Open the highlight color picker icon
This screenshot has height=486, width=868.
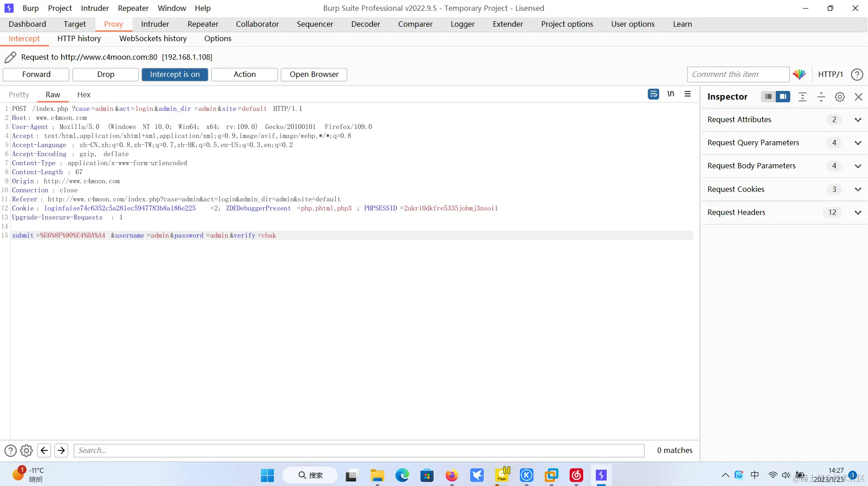(799, 74)
